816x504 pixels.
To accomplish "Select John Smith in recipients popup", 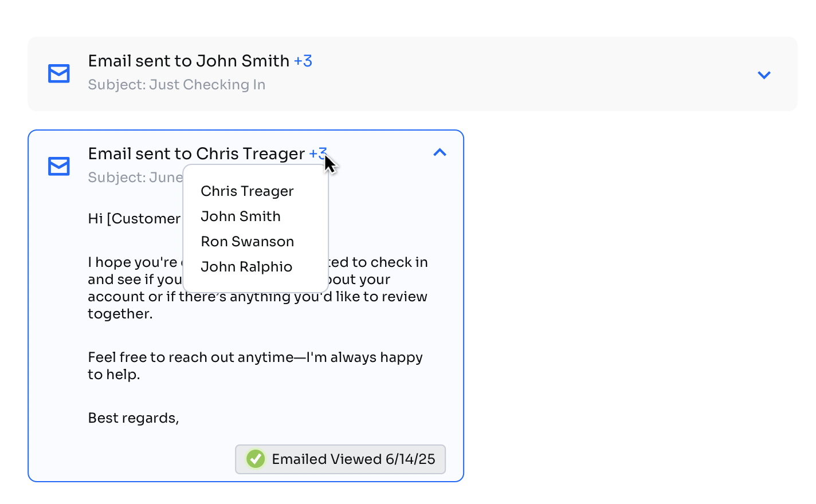I will 241,216.
